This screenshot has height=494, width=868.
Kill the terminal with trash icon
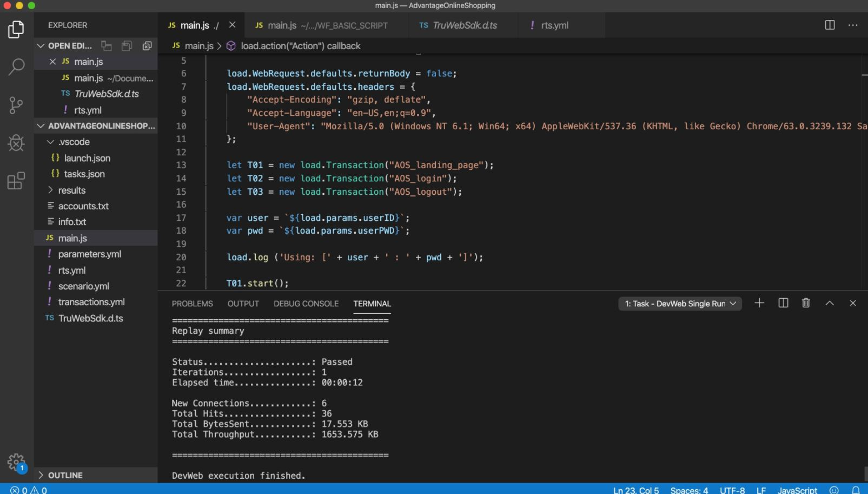[806, 303]
